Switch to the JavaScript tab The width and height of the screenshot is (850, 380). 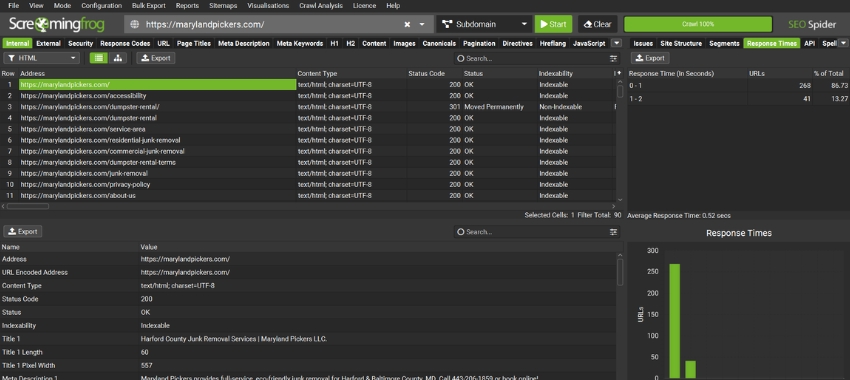[589, 43]
